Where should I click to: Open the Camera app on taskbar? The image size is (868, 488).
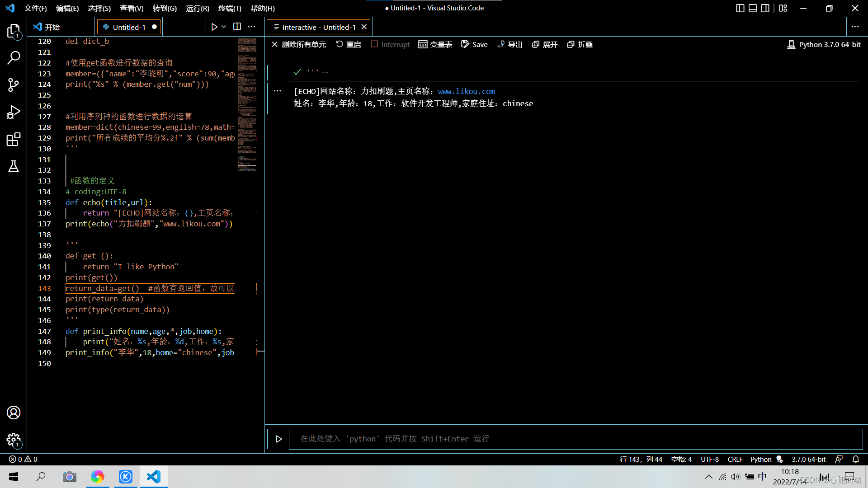(x=69, y=477)
